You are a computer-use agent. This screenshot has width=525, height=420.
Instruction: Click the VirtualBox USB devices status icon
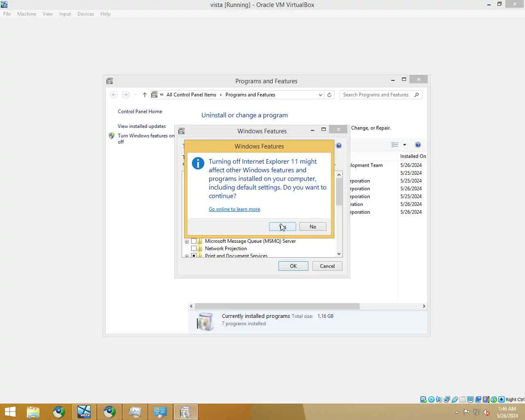point(455,399)
